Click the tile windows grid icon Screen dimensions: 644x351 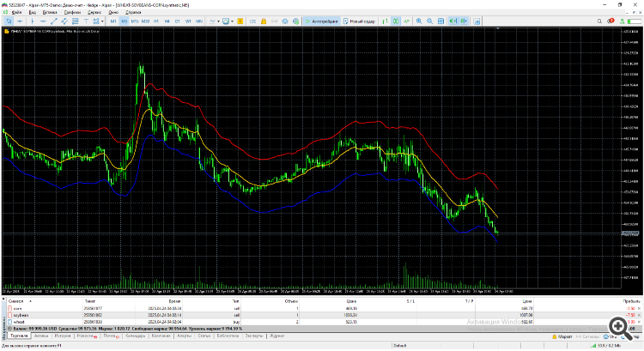[441, 21]
